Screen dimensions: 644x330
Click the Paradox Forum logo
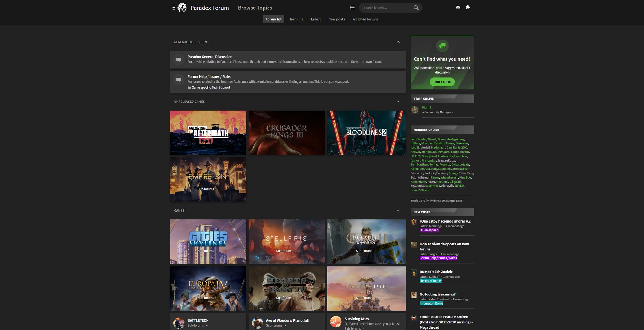tap(182, 8)
